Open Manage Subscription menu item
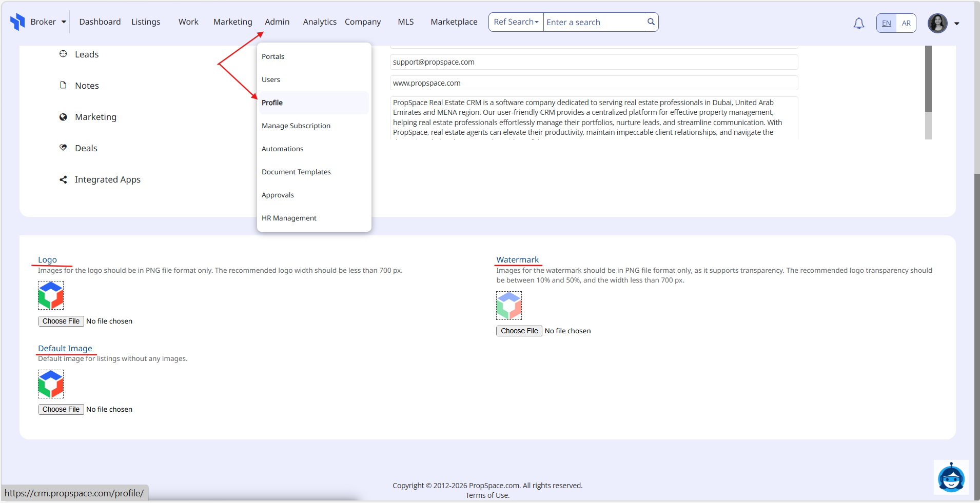 (x=296, y=126)
